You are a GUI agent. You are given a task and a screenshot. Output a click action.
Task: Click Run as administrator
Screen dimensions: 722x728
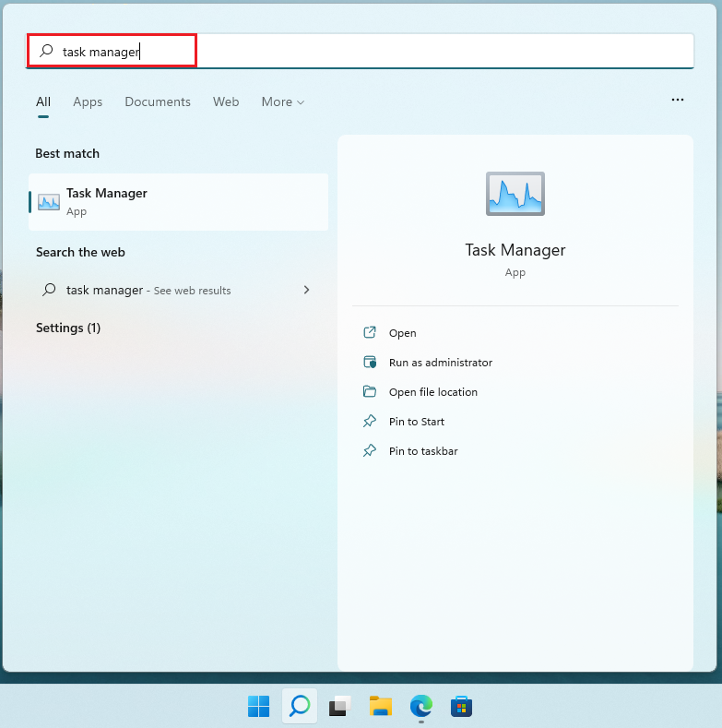coord(440,363)
